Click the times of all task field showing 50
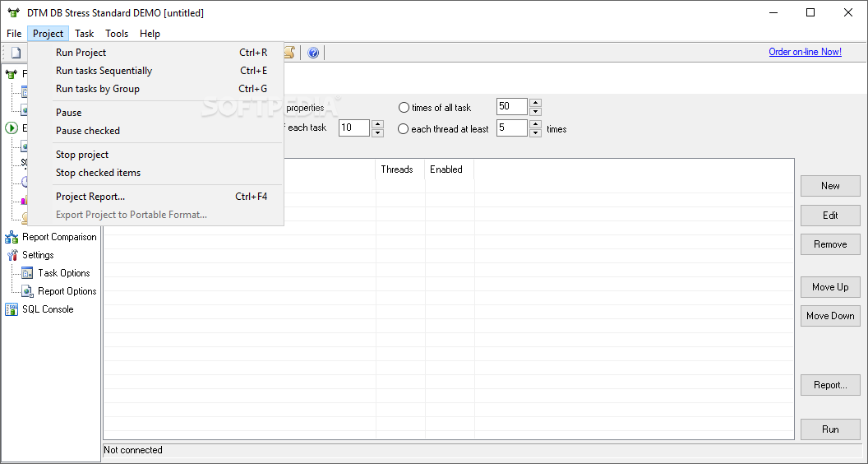The image size is (868, 464). 512,106
